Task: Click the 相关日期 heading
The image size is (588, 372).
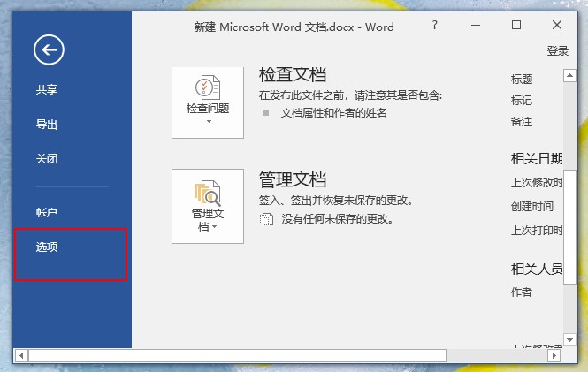Action: (537, 159)
